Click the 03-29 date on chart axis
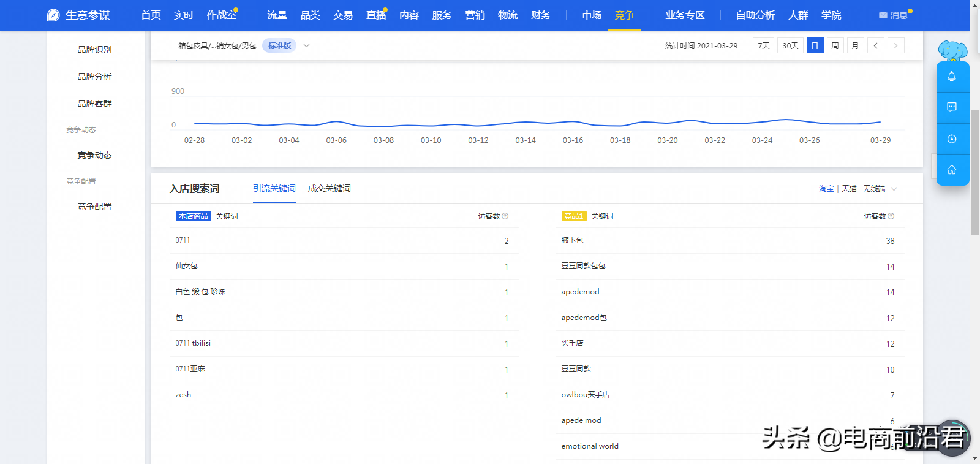Viewport: 980px width, 464px height. tap(880, 140)
